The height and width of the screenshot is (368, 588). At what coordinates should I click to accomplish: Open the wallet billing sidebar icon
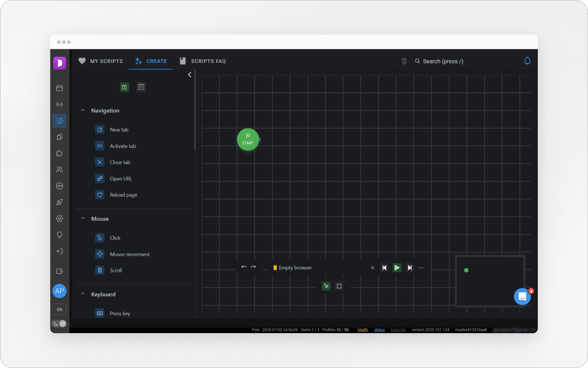click(x=60, y=271)
